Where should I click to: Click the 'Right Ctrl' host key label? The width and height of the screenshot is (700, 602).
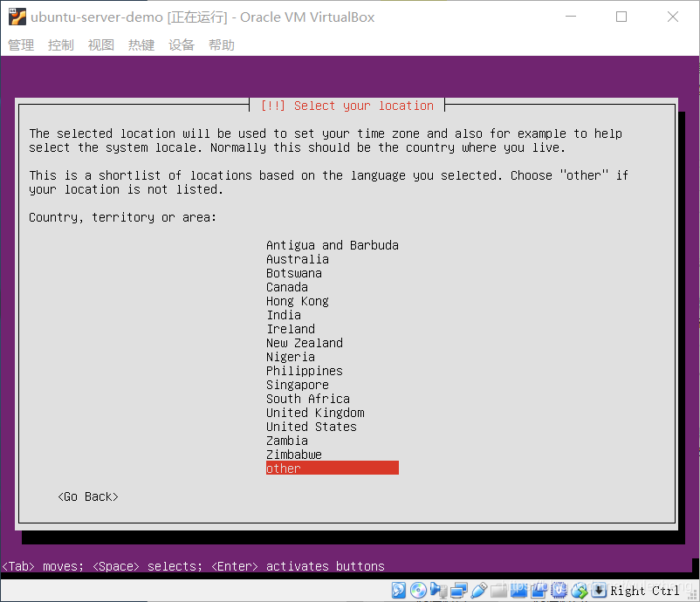point(645,591)
